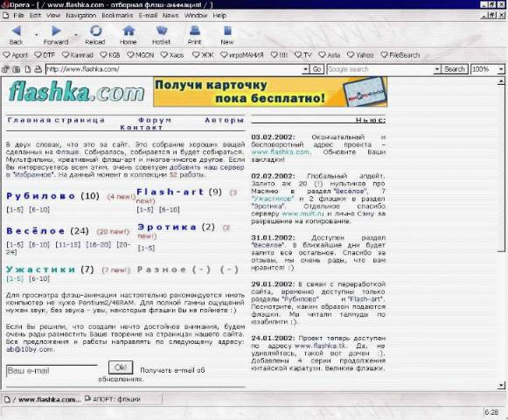
Task: Open a New page
Action: pos(227,35)
